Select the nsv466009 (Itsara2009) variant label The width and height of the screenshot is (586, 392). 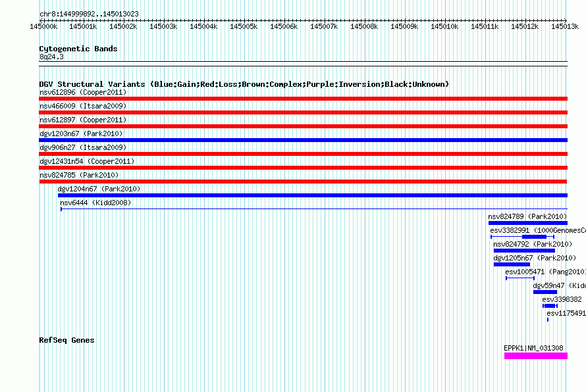coord(83,106)
